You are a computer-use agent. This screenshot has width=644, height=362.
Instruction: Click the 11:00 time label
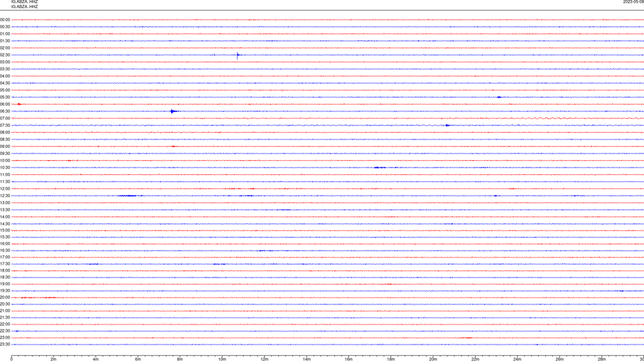tap(5, 174)
